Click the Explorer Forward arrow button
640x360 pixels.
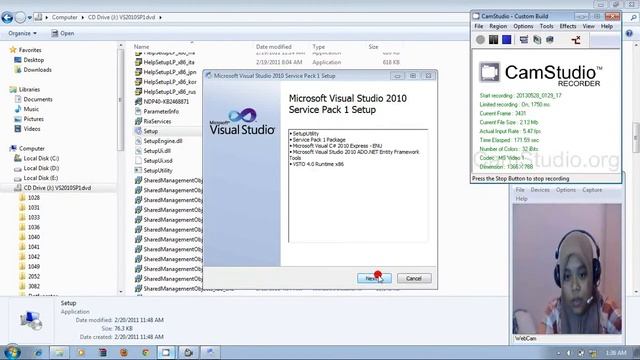20,18
